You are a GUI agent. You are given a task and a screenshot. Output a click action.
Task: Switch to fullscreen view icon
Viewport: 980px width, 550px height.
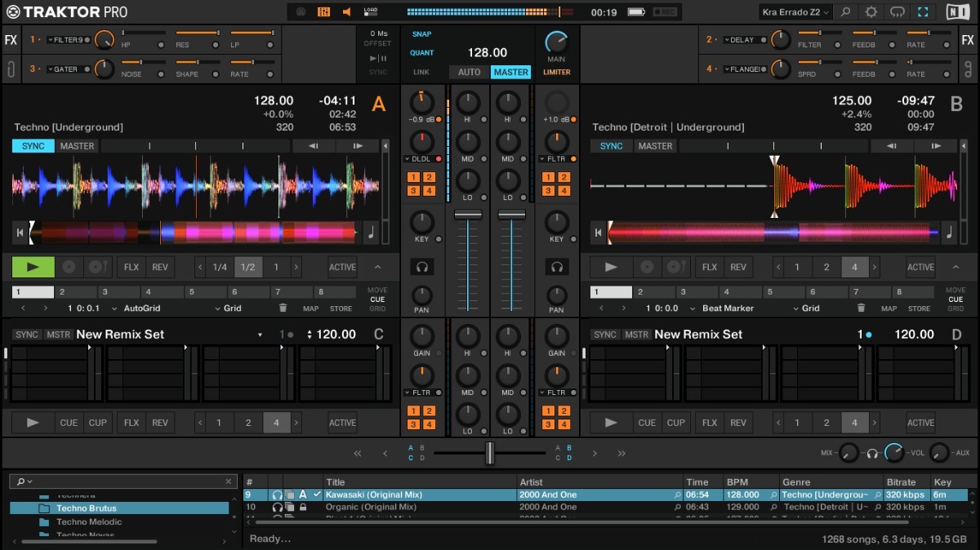(x=923, y=12)
